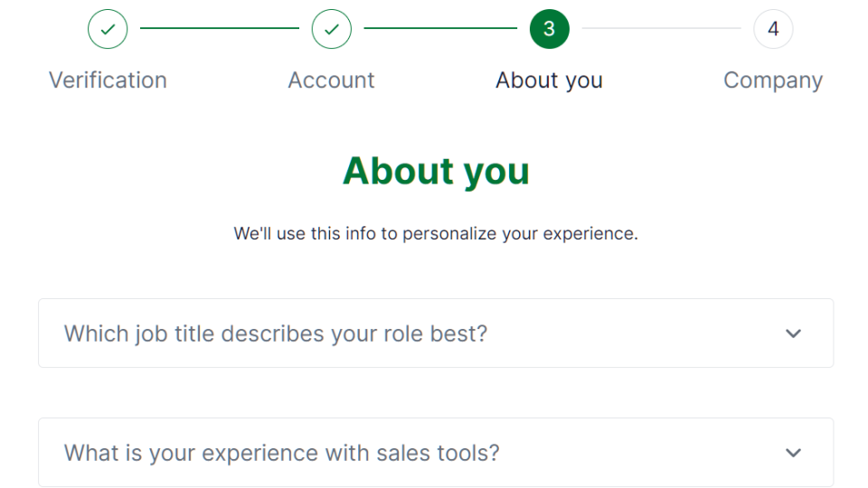This screenshot has height=488, width=868.
Task: Click progress line between Verification and Account
Action: tap(219, 28)
